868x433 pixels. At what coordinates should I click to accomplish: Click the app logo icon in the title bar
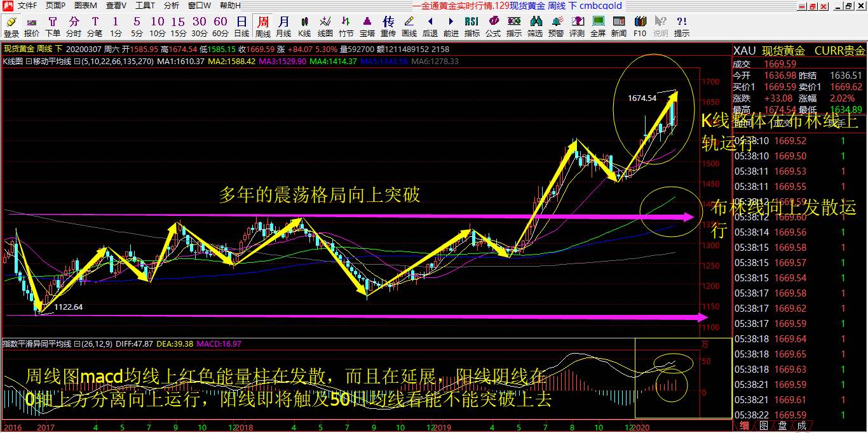coord(7,6)
